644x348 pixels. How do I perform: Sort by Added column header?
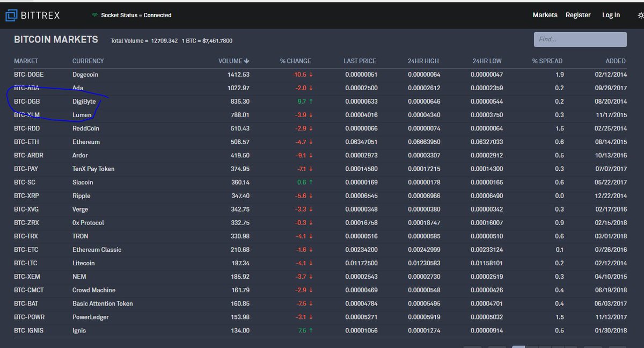click(x=616, y=61)
